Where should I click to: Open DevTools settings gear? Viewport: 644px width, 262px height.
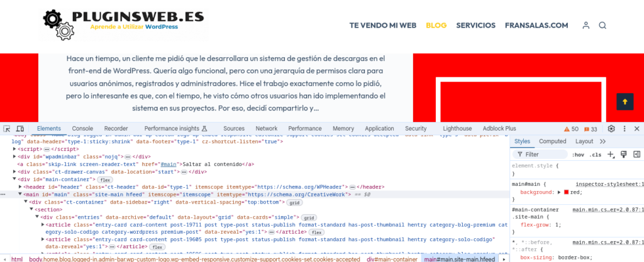click(x=611, y=129)
